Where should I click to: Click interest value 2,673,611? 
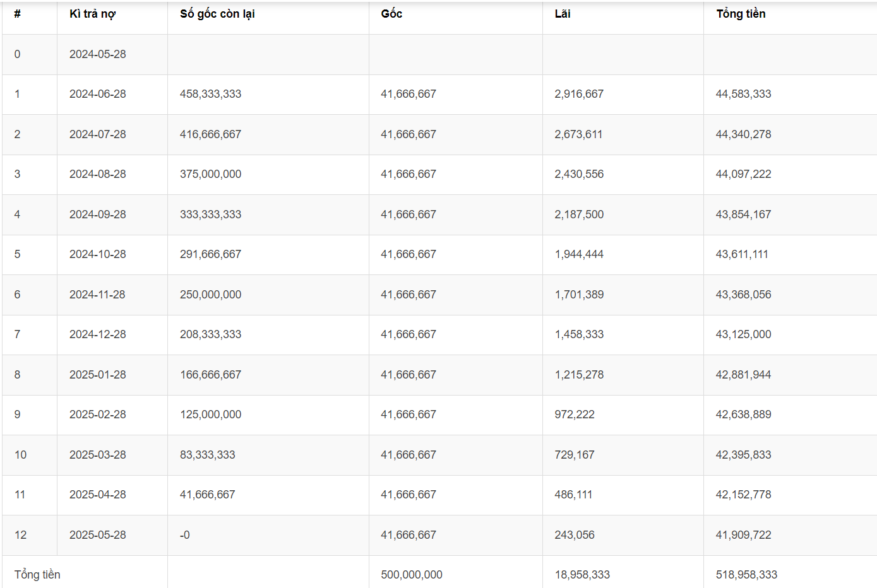pyautogui.click(x=578, y=134)
